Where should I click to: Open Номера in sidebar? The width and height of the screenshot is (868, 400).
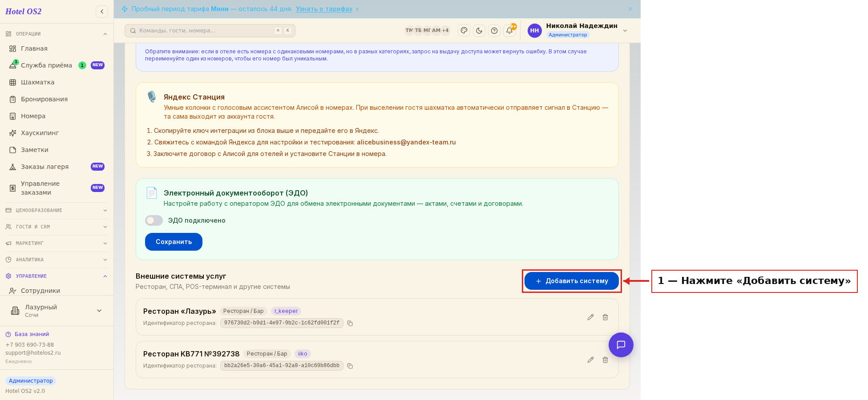tap(57, 116)
